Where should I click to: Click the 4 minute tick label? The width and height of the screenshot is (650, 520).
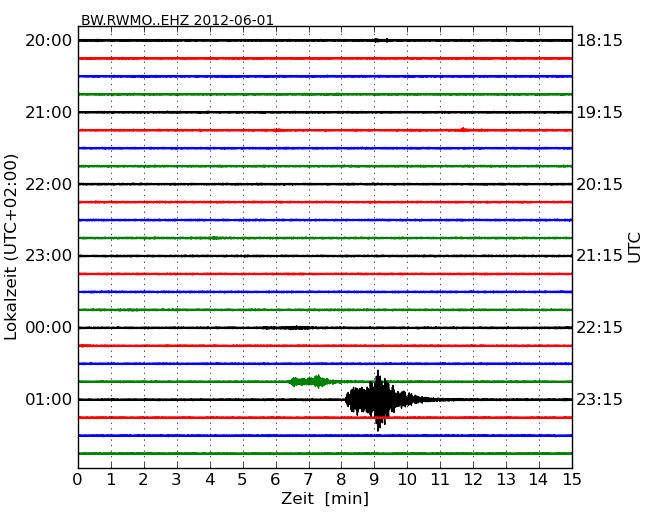click(210, 480)
